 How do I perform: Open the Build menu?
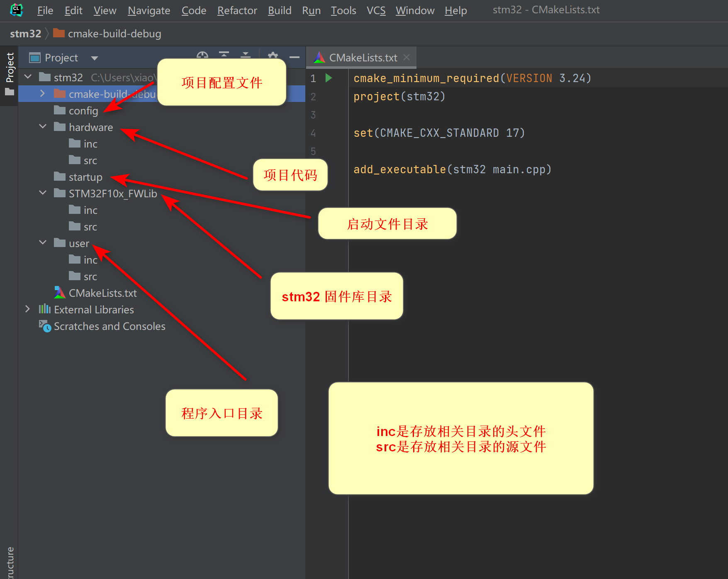click(279, 10)
